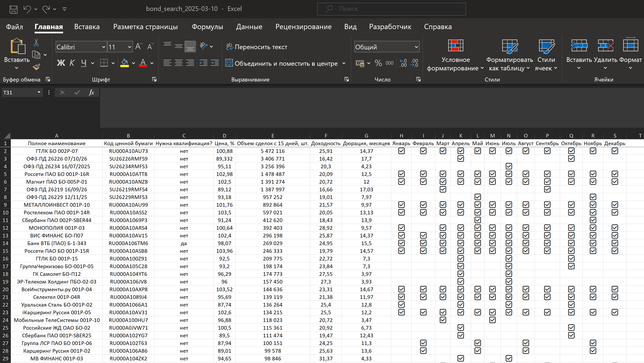Click the Format Painter brush icon
Image resolution: width=644 pixels, height=363 pixels.
tap(36, 67)
